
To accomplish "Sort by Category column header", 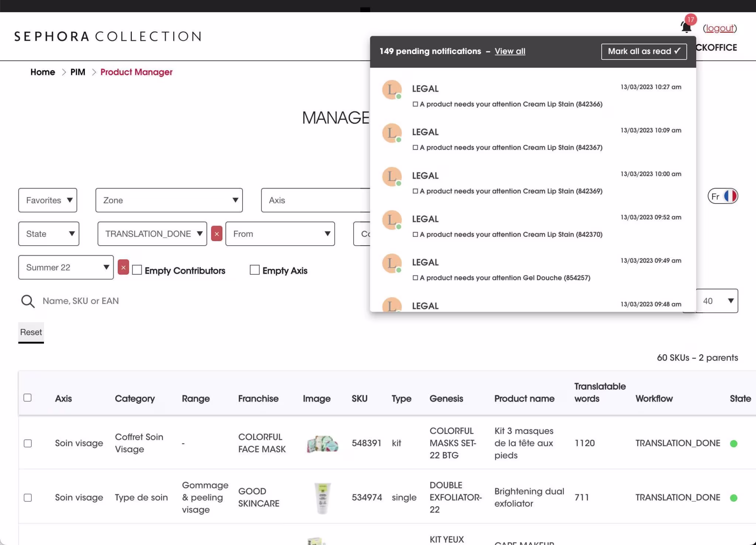I will point(135,398).
